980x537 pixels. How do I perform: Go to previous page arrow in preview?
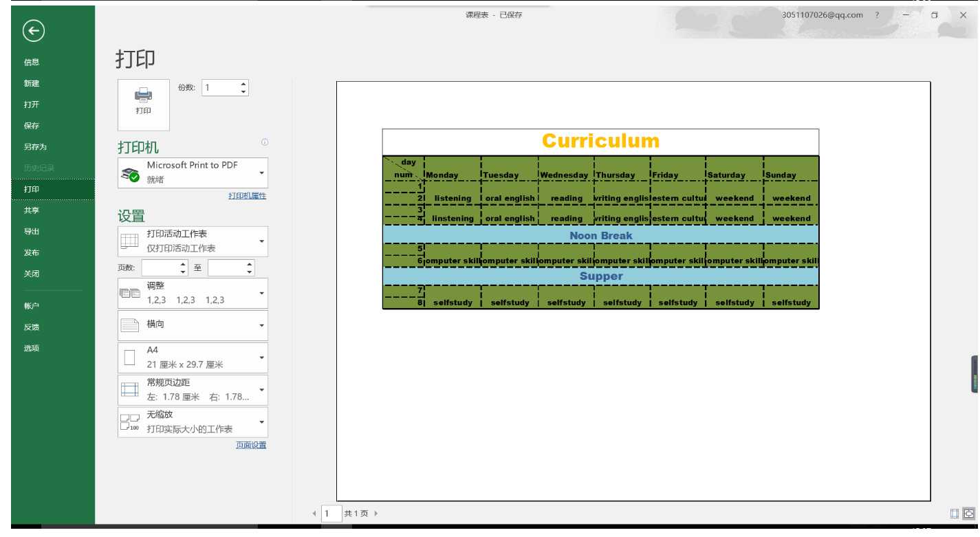point(314,514)
